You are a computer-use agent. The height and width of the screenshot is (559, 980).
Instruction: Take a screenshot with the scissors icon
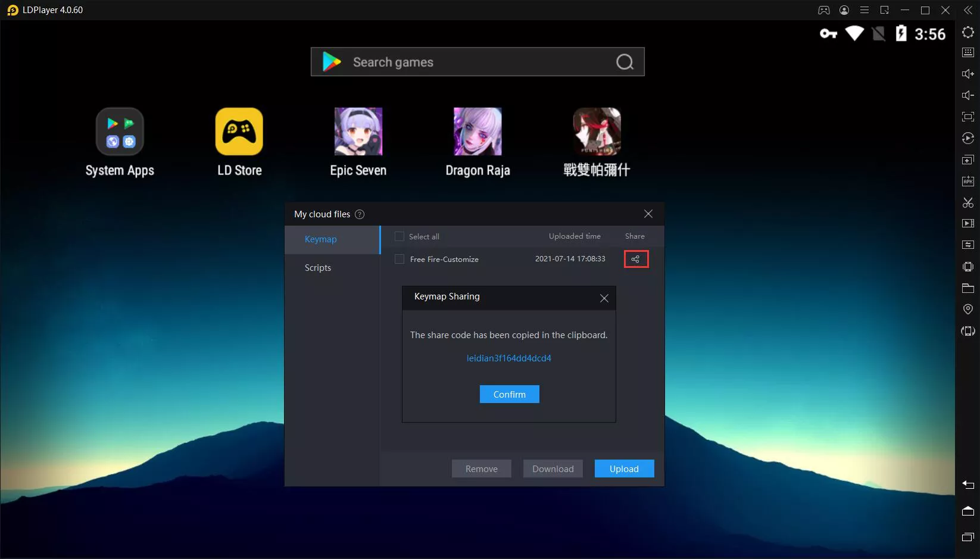968,202
